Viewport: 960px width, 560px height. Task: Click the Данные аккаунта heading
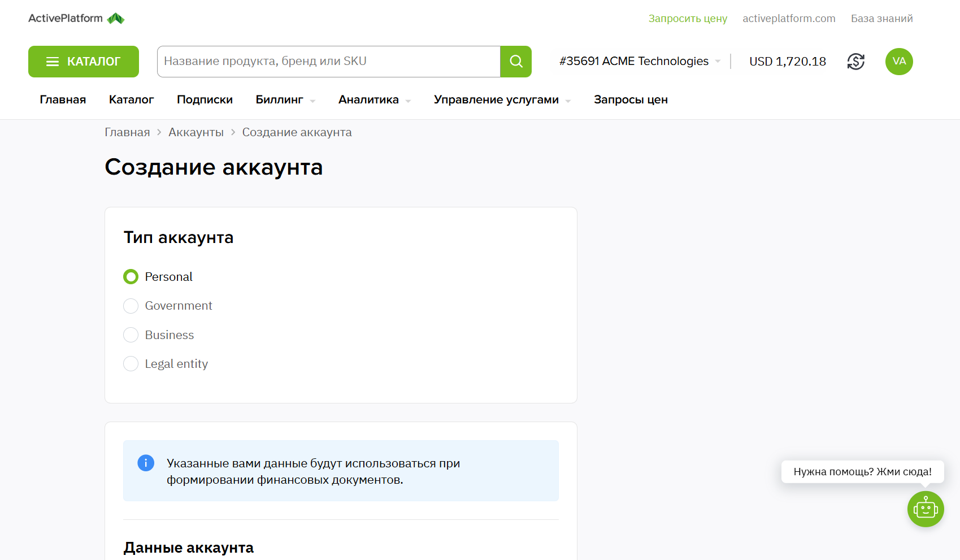click(189, 548)
